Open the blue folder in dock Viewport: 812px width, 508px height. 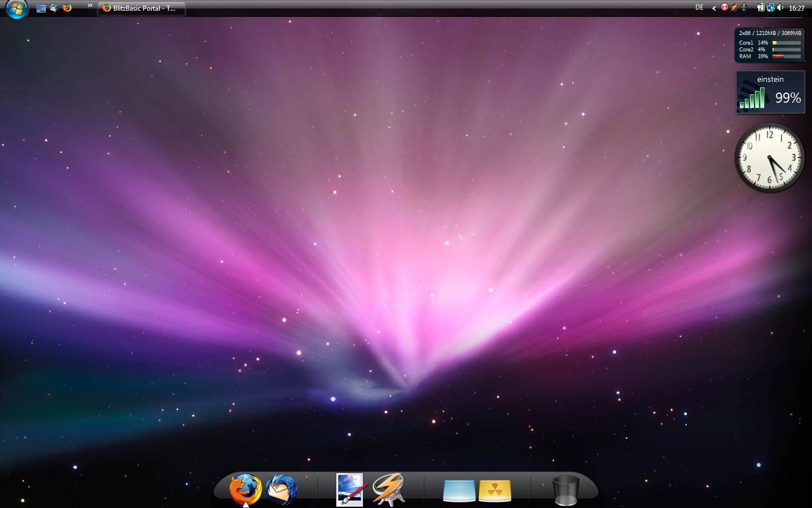pyautogui.click(x=459, y=490)
